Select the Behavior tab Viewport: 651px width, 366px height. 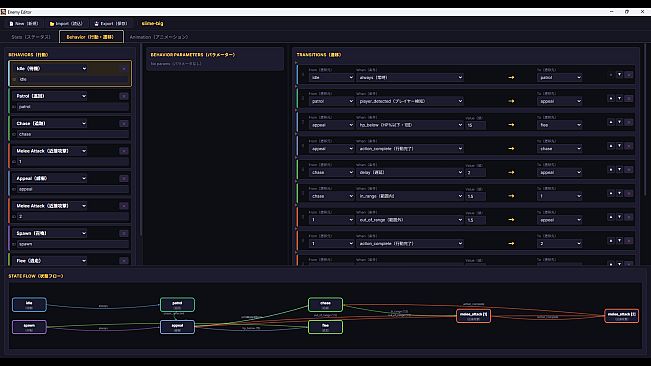coord(91,37)
